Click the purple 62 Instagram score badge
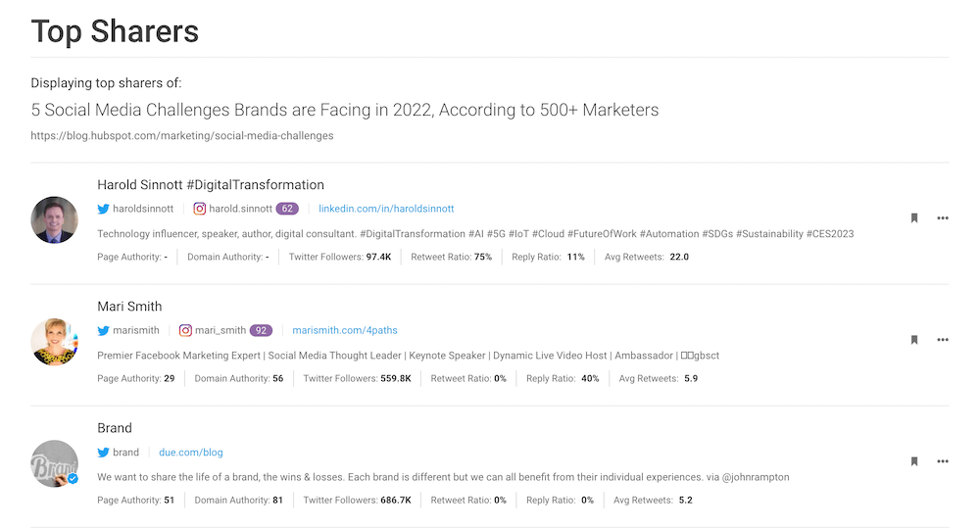This screenshot has height=528, width=980. (x=287, y=209)
